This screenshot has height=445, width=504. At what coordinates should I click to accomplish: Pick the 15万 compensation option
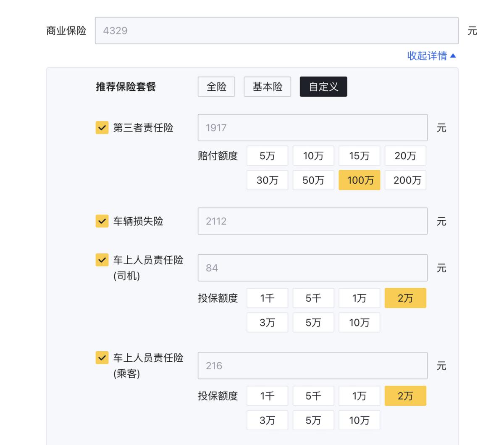(x=359, y=155)
